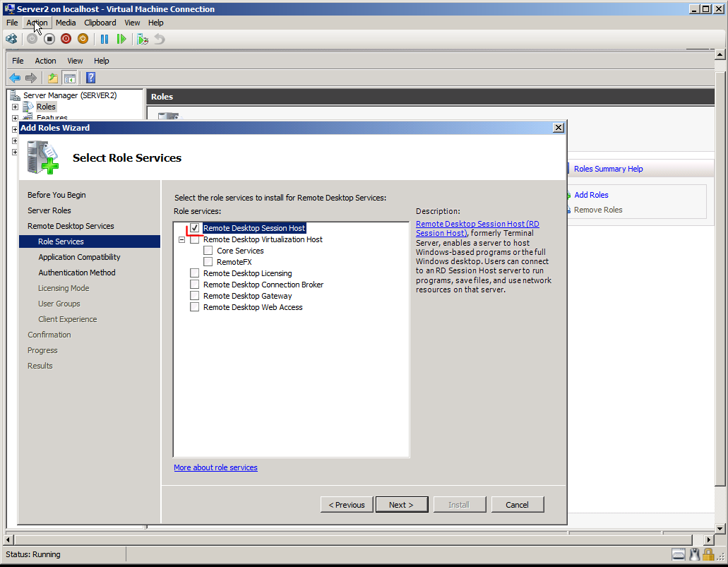Screen dimensions: 728x567
Task: Click the Server Manager (SERVER2) root node icon
Action: (x=16, y=95)
